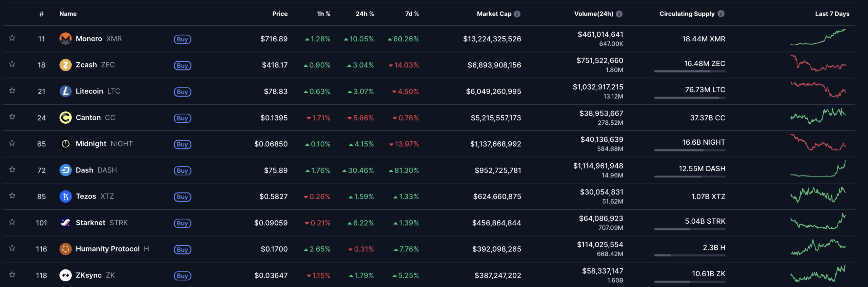
Task: Click Midnight 7d change 13.97%
Action: point(404,144)
